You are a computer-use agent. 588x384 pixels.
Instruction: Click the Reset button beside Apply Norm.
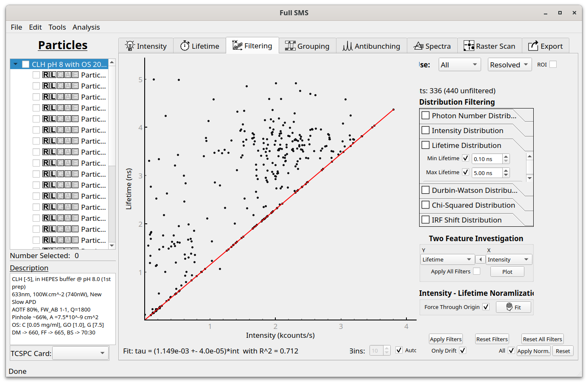coord(563,351)
